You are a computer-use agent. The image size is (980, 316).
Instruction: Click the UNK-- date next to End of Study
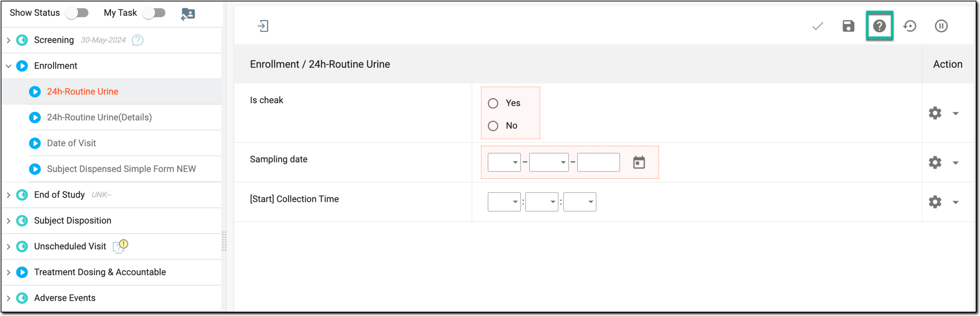point(101,195)
